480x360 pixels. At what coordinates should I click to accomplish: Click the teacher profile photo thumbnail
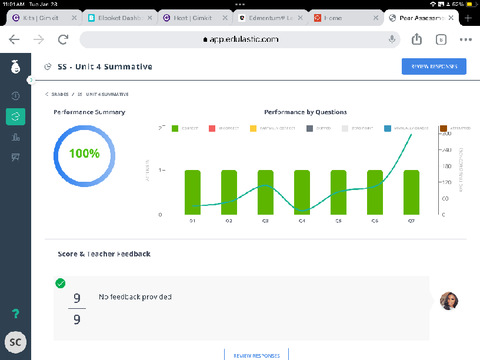tap(449, 301)
